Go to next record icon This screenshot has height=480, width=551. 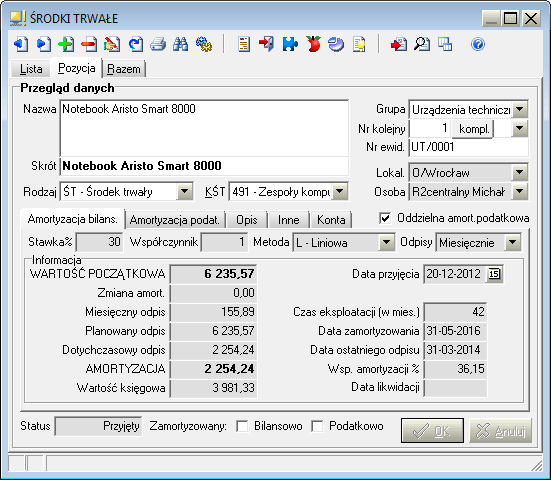pyautogui.click(x=44, y=45)
